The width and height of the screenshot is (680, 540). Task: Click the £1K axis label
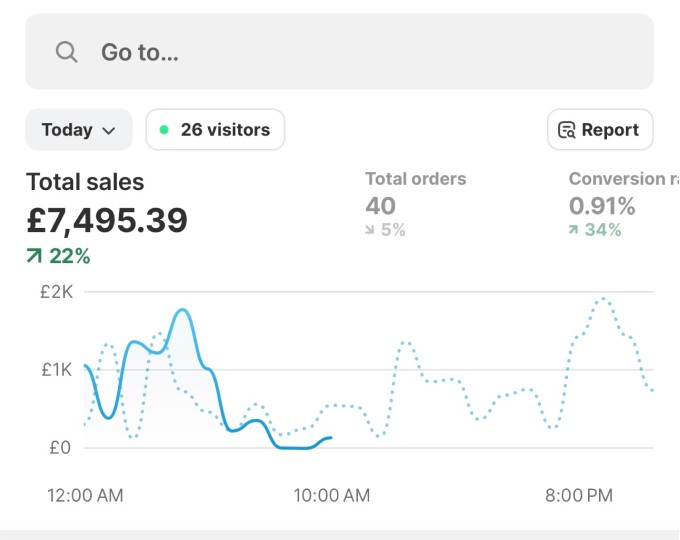click(x=56, y=370)
